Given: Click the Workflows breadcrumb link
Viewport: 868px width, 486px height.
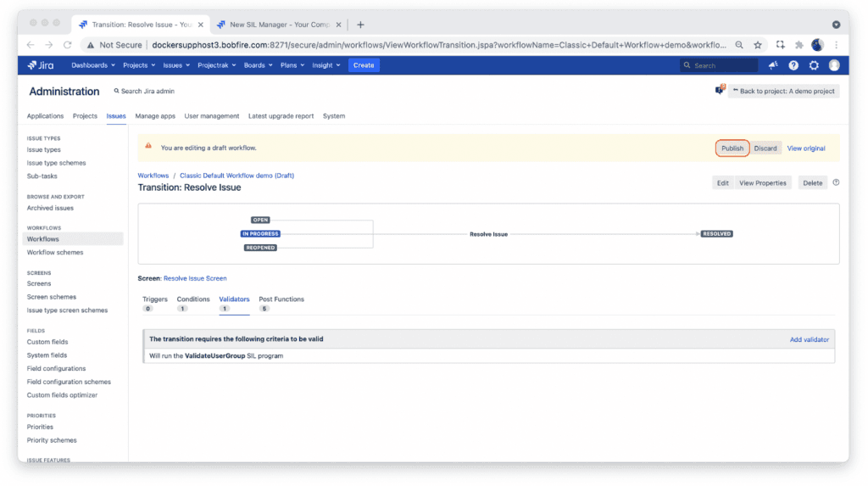Looking at the screenshot, I should pyautogui.click(x=153, y=175).
